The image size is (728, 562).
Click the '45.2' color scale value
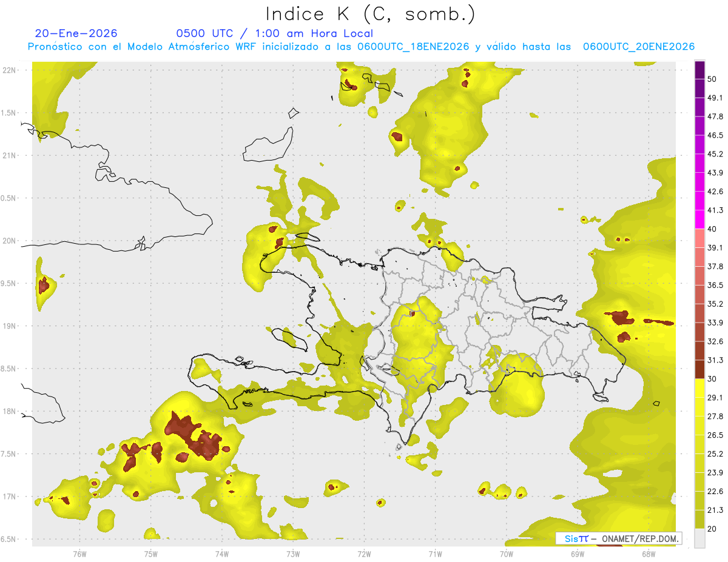coord(715,154)
